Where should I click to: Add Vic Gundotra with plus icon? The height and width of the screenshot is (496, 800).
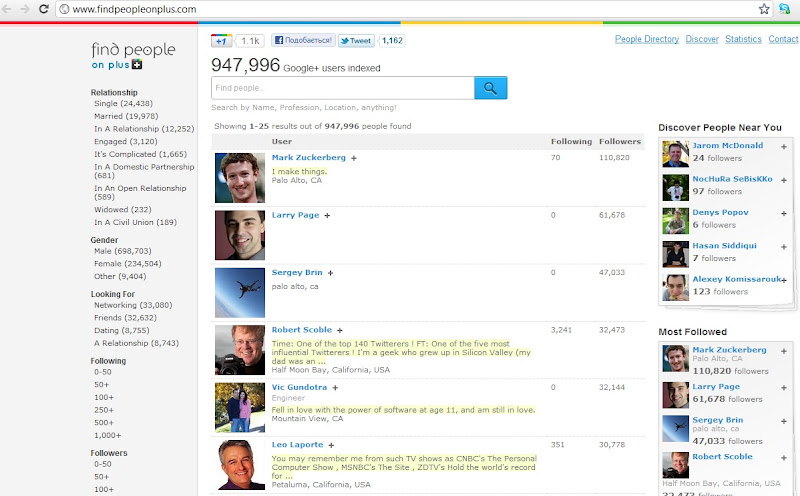(335, 388)
